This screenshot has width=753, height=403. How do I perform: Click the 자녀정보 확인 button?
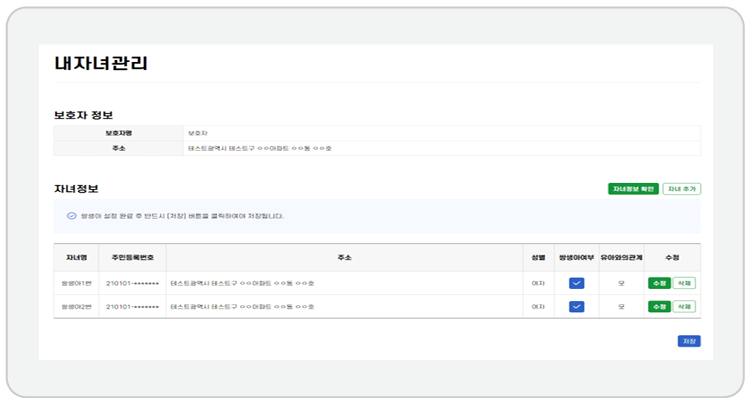(x=633, y=189)
